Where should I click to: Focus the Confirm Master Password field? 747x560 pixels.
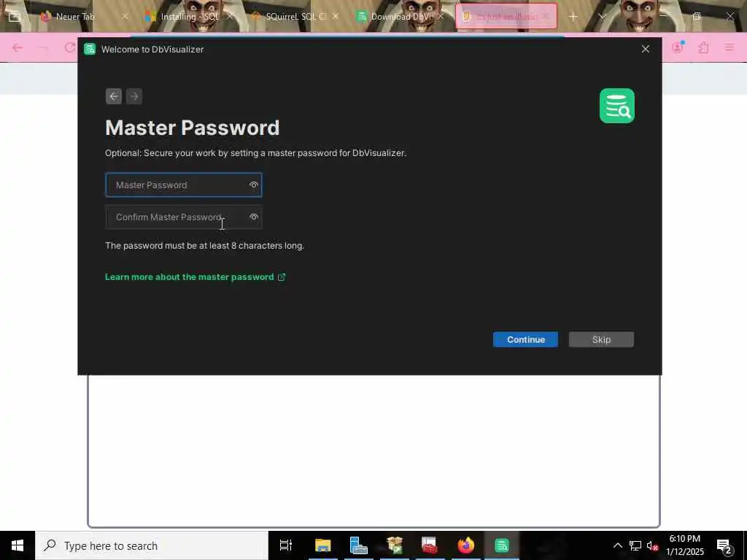pyautogui.click(x=183, y=217)
